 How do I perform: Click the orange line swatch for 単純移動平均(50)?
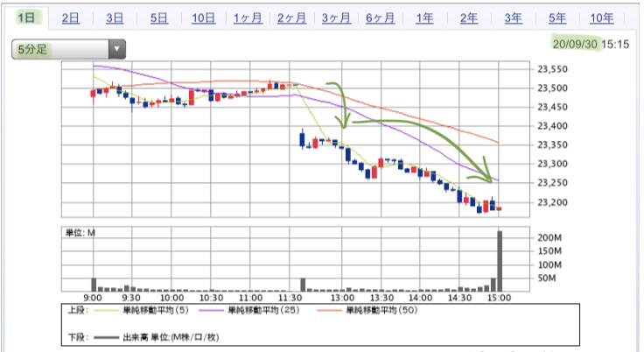pyautogui.click(x=329, y=311)
